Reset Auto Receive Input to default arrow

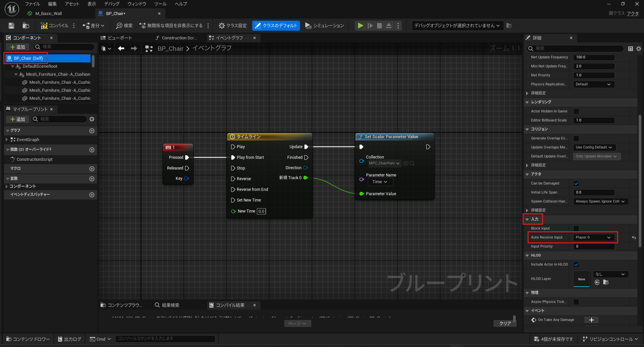click(x=634, y=238)
